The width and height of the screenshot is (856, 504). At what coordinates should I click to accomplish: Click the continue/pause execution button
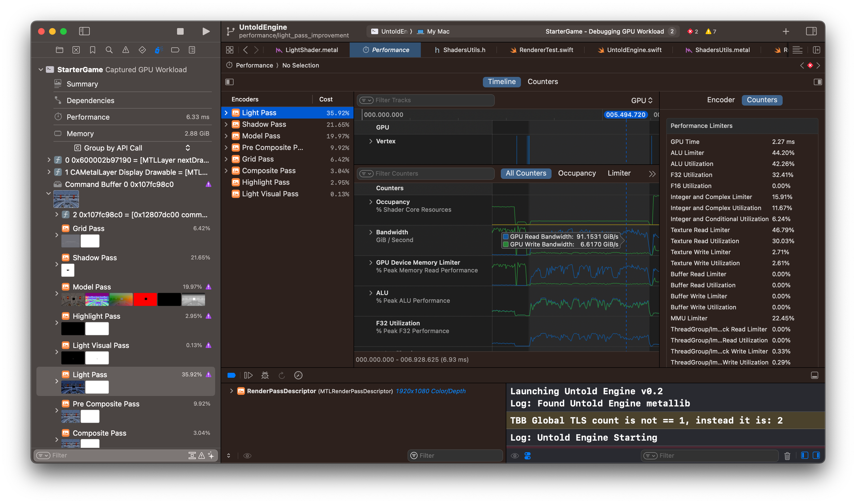tap(248, 375)
